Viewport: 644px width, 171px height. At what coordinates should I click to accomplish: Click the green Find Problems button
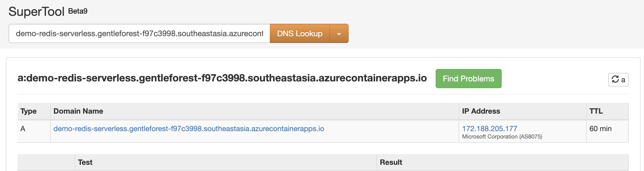(469, 79)
